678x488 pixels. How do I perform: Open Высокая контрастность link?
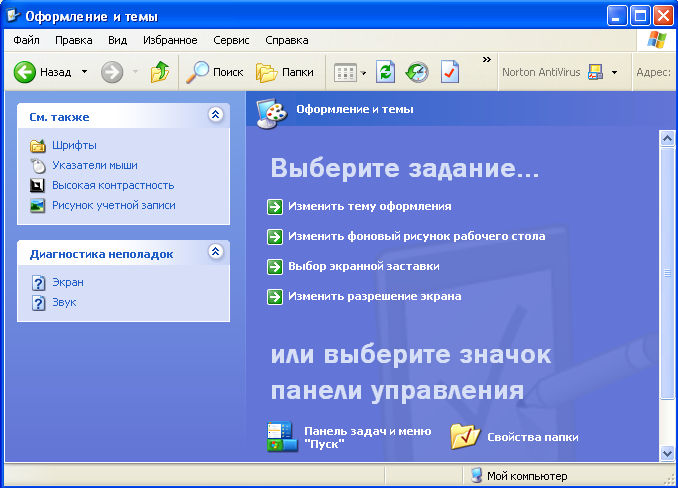click(x=113, y=185)
